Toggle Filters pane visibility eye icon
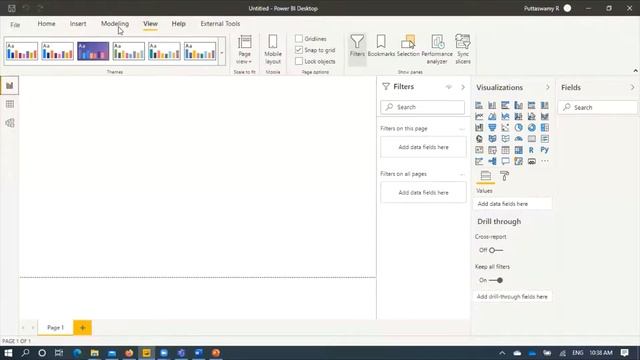 click(x=449, y=87)
